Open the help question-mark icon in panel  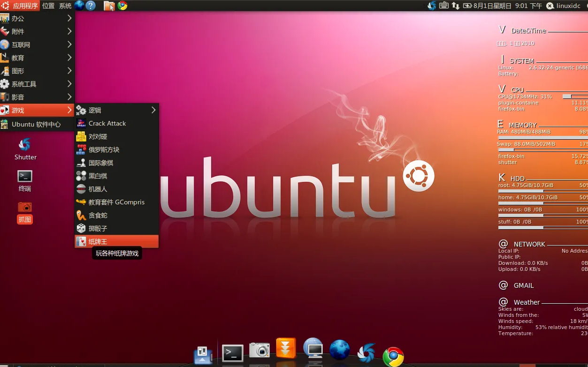(91, 6)
